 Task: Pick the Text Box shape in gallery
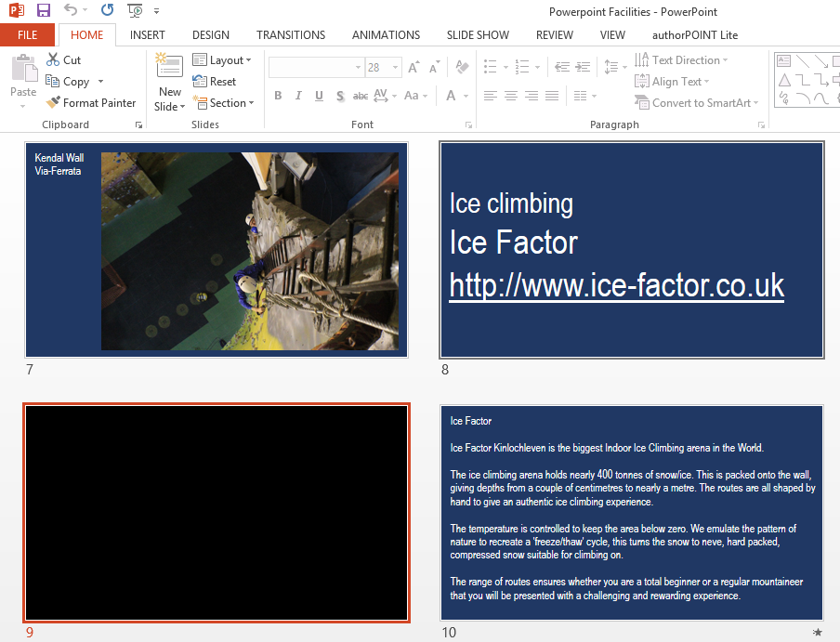pyautogui.click(x=784, y=60)
